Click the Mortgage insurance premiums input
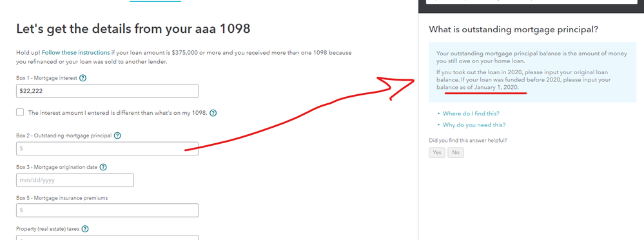Screen dimensions: 644x240 [x=107, y=210]
